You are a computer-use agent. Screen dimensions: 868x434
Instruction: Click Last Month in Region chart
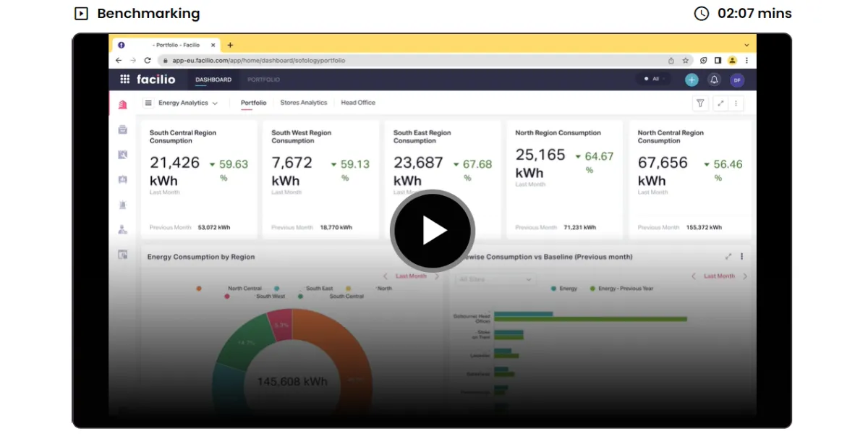pos(412,276)
